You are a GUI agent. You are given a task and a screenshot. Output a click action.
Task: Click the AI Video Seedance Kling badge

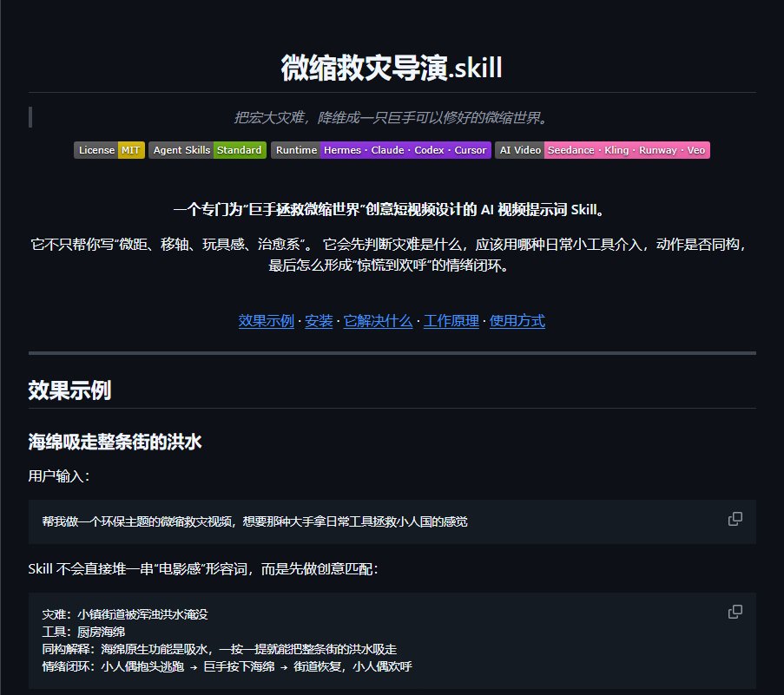click(x=603, y=150)
